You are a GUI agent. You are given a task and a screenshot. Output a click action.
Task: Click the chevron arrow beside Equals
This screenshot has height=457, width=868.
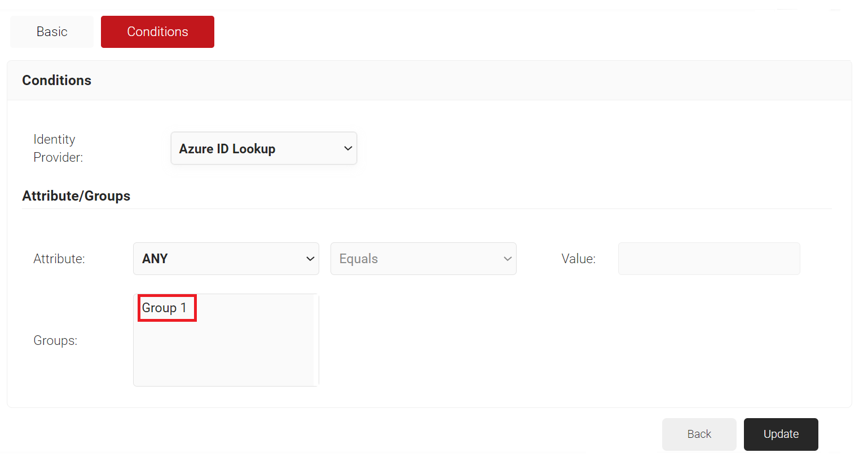tap(507, 259)
